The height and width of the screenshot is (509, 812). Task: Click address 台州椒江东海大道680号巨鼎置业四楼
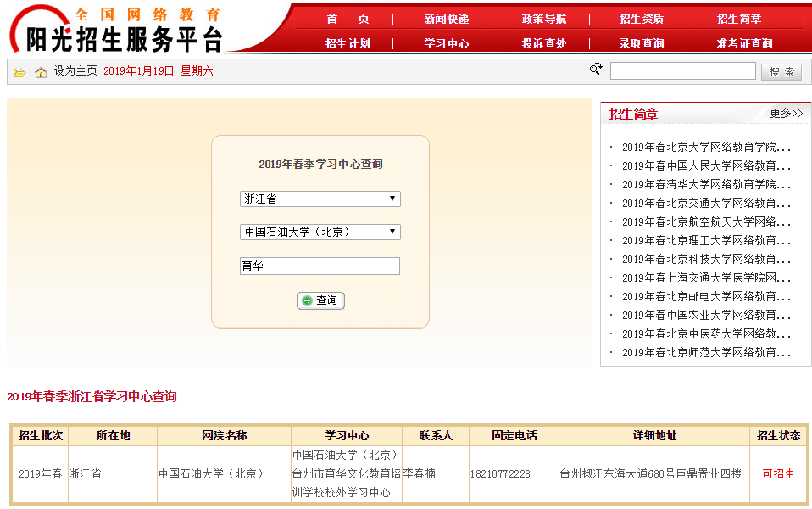pyautogui.click(x=650, y=473)
